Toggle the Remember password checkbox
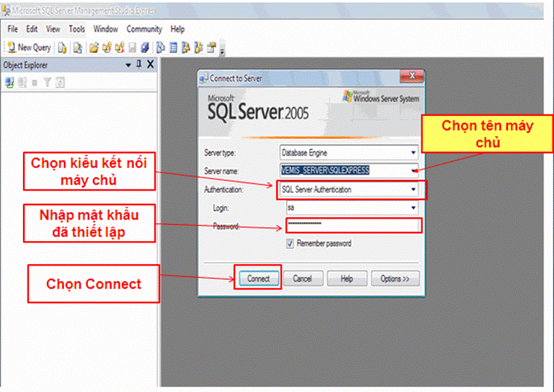This screenshot has width=554, height=392. pos(290,243)
